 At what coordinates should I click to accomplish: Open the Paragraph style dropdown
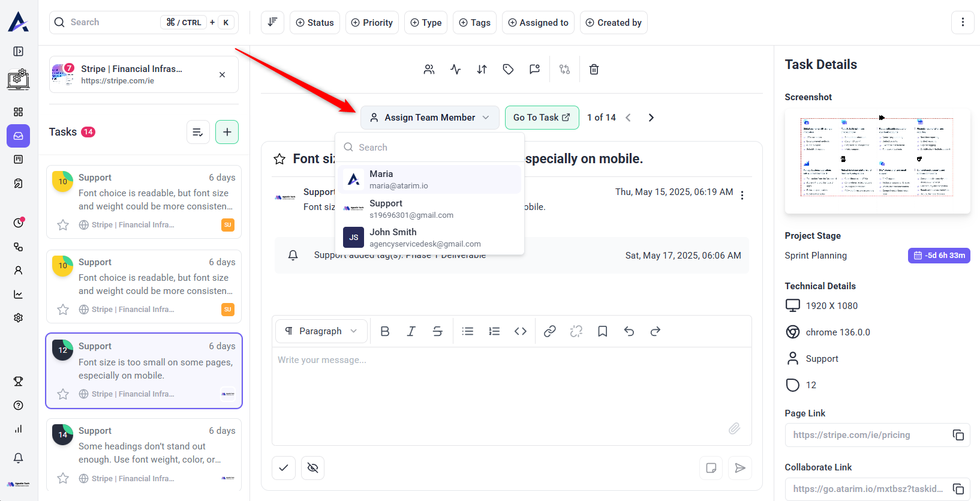pyautogui.click(x=321, y=331)
